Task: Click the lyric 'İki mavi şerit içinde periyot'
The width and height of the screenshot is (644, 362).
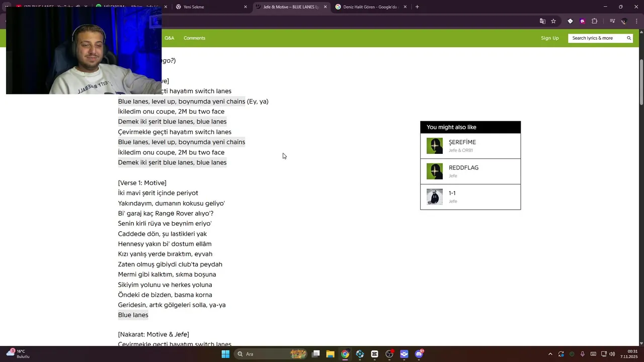Action: (x=158, y=193)
